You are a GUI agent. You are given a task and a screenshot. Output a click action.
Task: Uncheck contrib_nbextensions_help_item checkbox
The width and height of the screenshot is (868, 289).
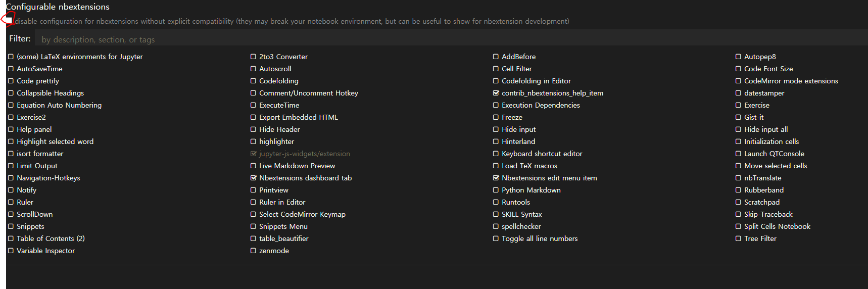click(496, 93)
